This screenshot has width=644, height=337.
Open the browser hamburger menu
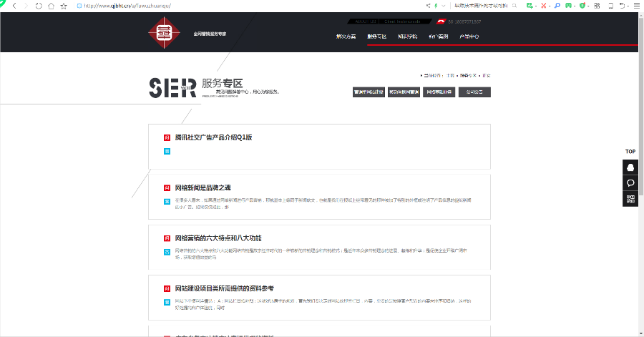coord(636,5)
